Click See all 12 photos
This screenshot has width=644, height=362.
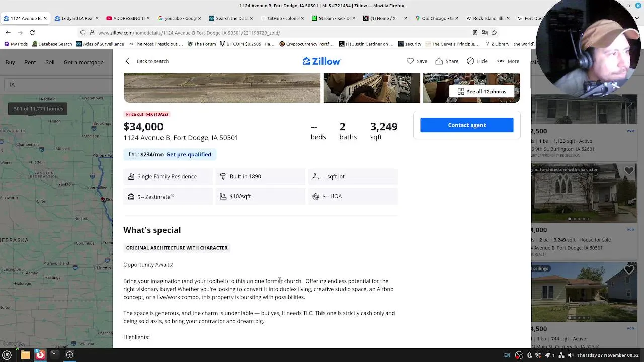[x=481, y=92]
